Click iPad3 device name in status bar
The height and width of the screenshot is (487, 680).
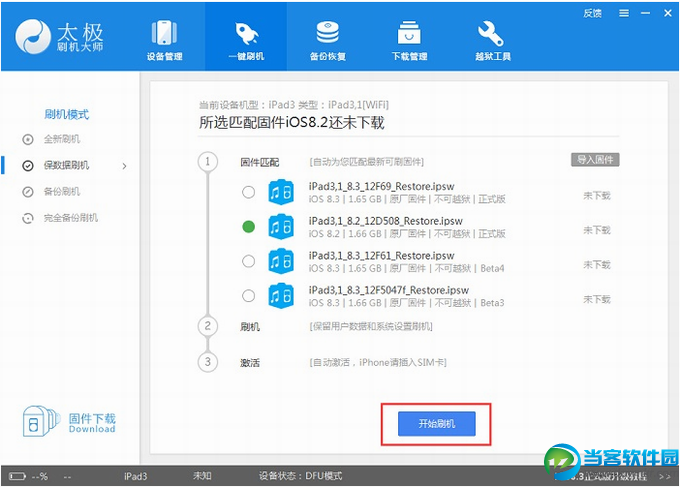(x=135, y=476)
